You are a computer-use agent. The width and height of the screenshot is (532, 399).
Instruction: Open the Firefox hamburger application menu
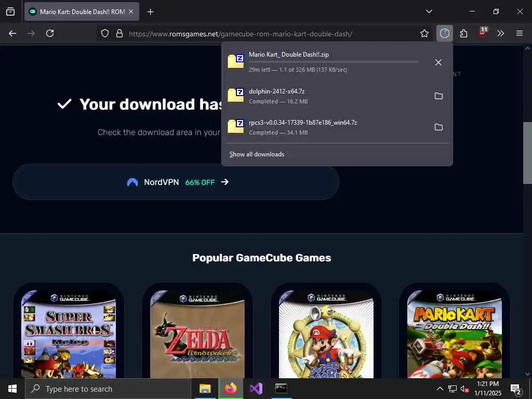519,33
